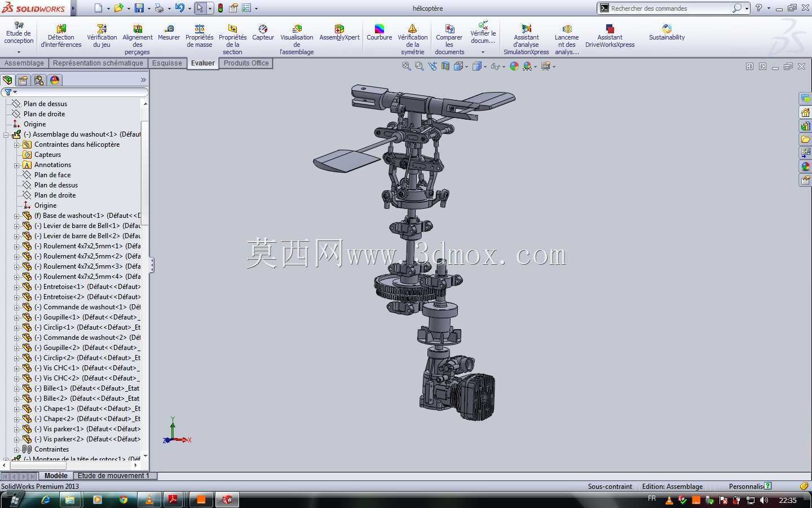
Task: Select Plan de dessus at tree top
Action: pyautogui.click(x=45, y=104)
